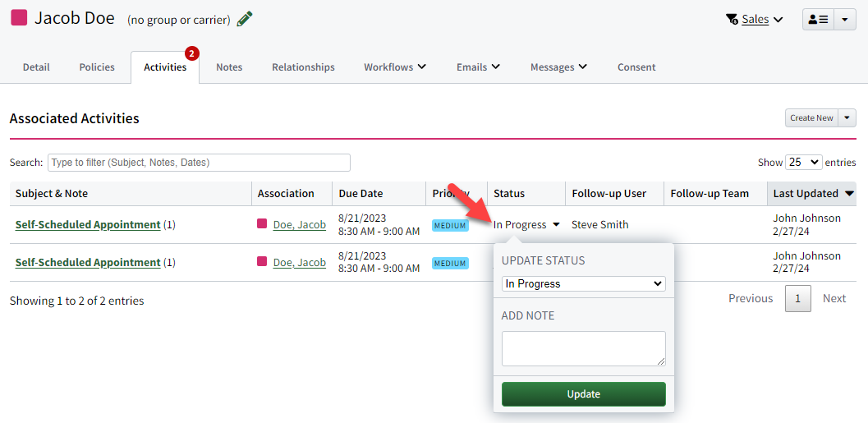
Task: Click the Next pagination link
Action: click(834, 298)
